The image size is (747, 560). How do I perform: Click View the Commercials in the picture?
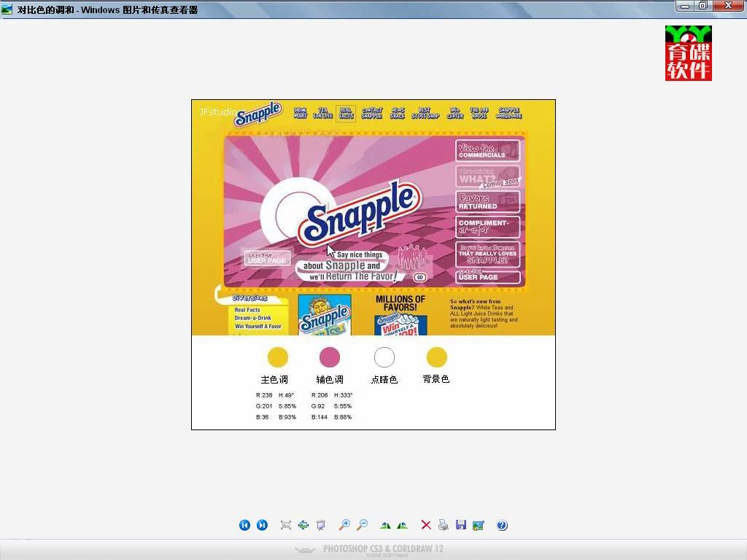tap(488, 151)
